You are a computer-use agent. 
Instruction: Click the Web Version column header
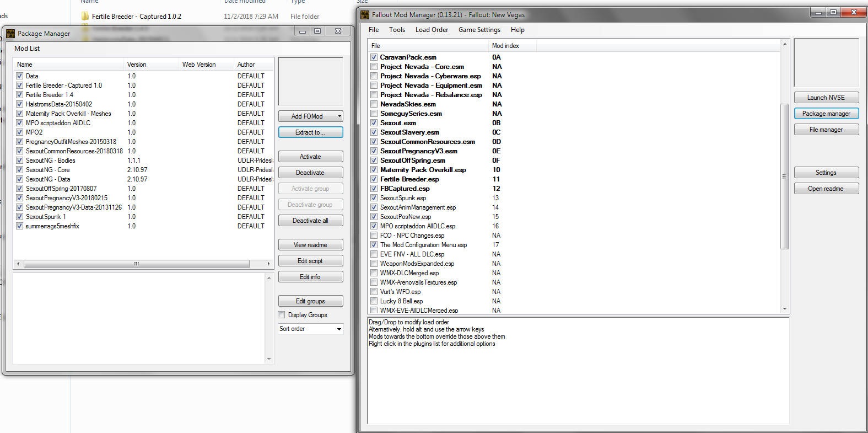[x=207, y=65]
